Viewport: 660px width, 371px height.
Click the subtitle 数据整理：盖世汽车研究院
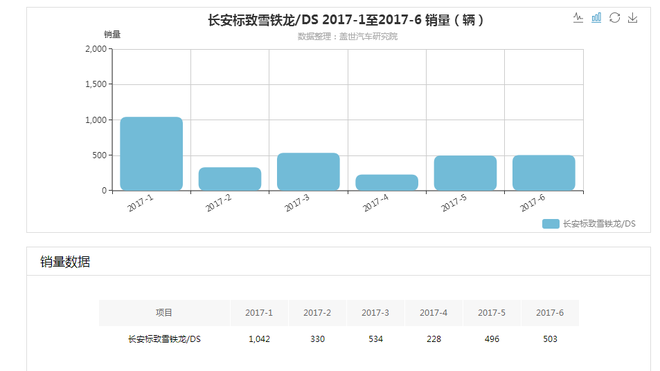click(x=348, y=37)
